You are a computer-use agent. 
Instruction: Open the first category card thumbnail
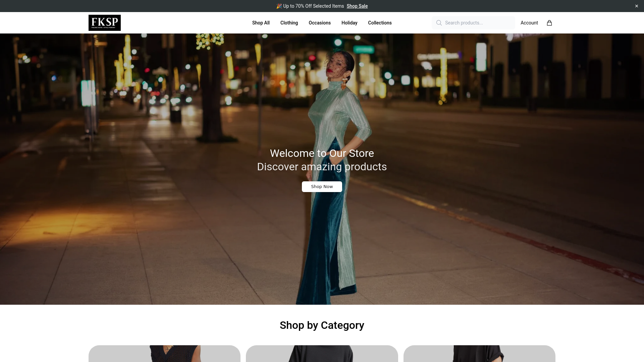click(x=164, y=354)
